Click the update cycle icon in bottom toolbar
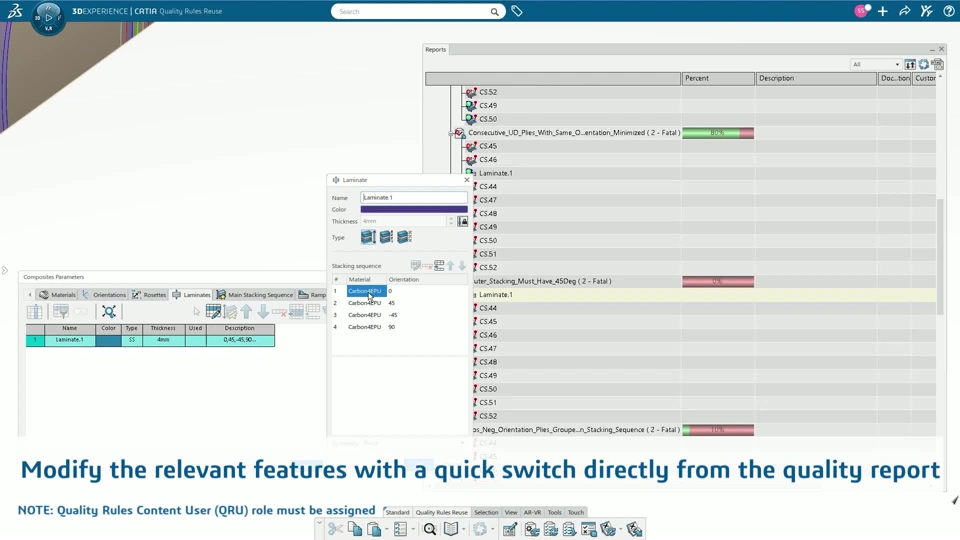Image resolution: width=960 pixels, height=540 pixels. (x=480, y=529)
